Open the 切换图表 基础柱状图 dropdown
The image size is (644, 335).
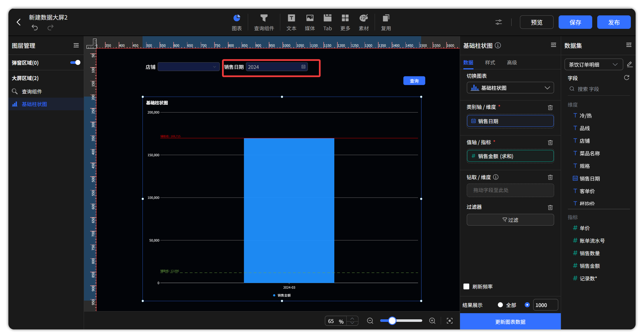click(510, 88)
